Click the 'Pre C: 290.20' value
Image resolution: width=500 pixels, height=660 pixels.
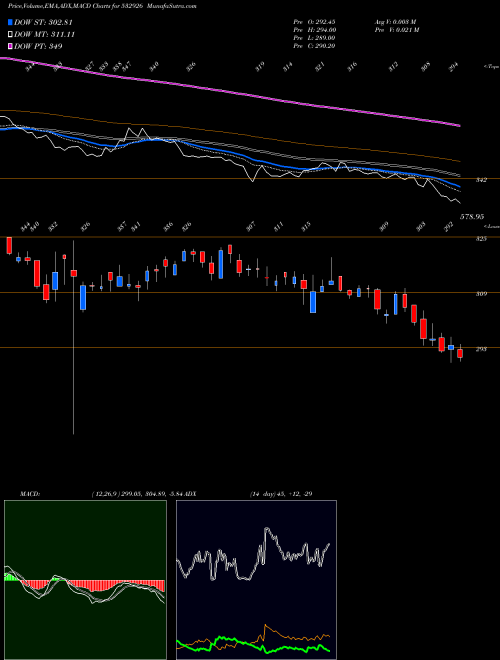click(x=314, y=46)
